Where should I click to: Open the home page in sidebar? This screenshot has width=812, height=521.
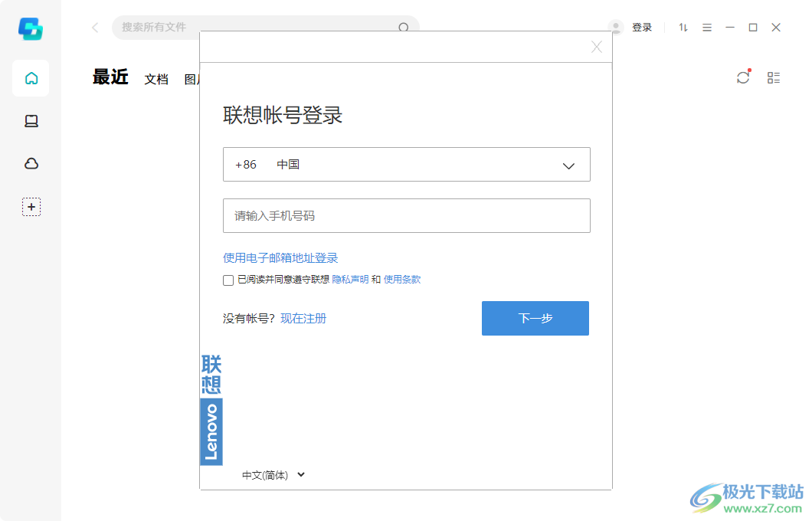pos(31,78)
